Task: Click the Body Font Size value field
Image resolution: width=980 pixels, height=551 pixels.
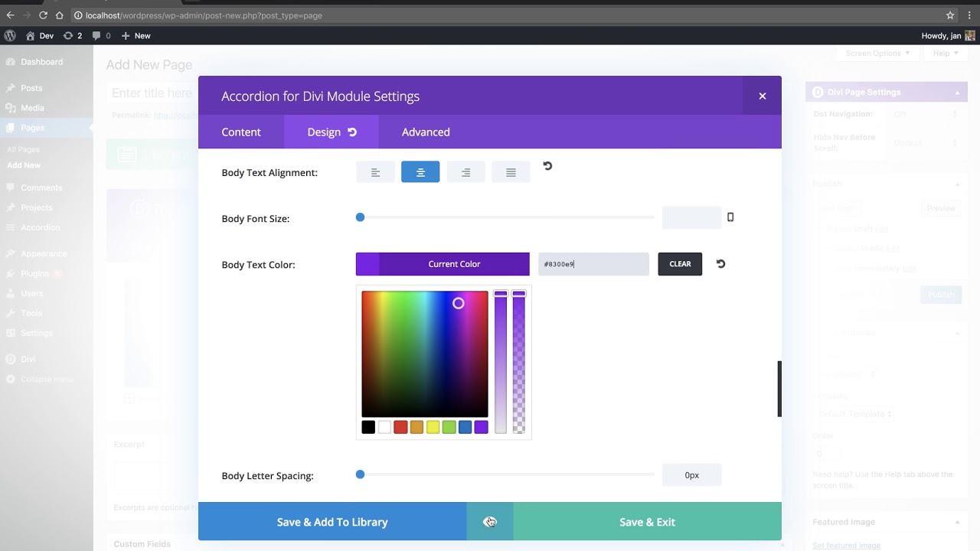Action: point(691,217)
